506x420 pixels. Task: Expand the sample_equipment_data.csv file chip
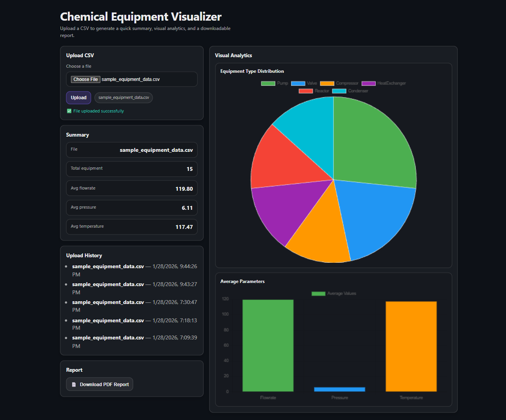click(123, 97)
